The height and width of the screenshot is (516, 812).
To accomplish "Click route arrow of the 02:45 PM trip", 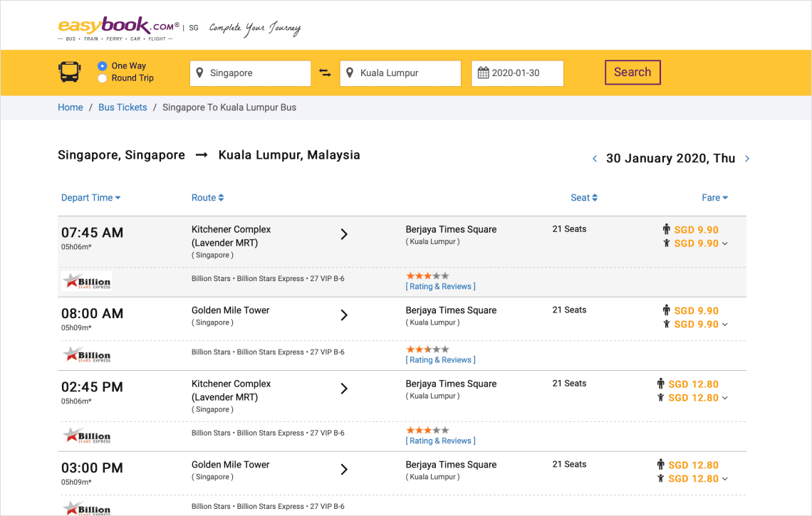I will [x=344, y=388].
